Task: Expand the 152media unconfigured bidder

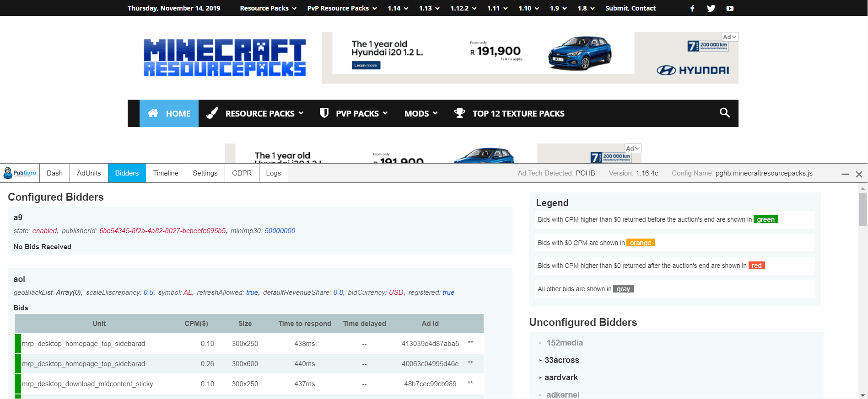Action: pyautogui.click(x=561, y=343)
